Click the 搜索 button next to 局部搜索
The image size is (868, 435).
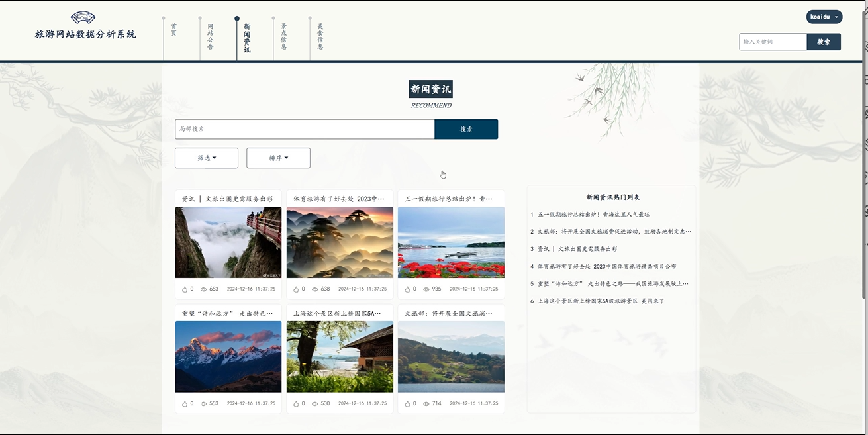(466, 129)
